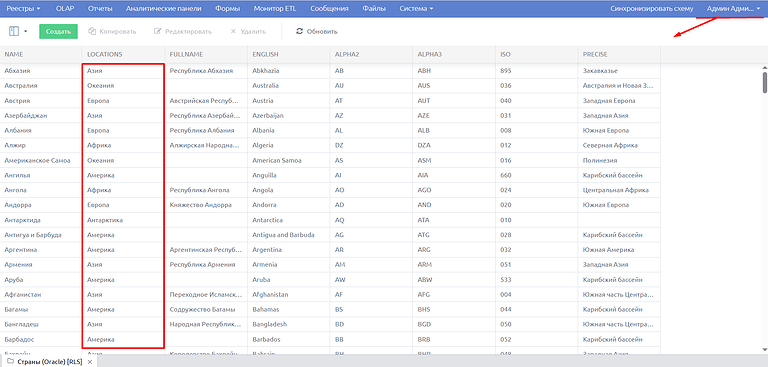Select the Барбадос name cell
The height and width of the screenshot is (367, 768).
pyautogui.click(x=41, y=339)
